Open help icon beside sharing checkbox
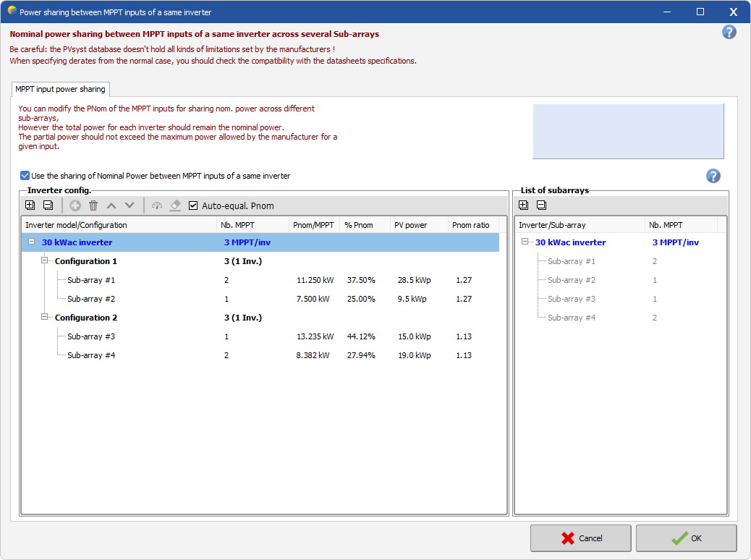Screen dimensions: 751x560 [x=713, y=176]
